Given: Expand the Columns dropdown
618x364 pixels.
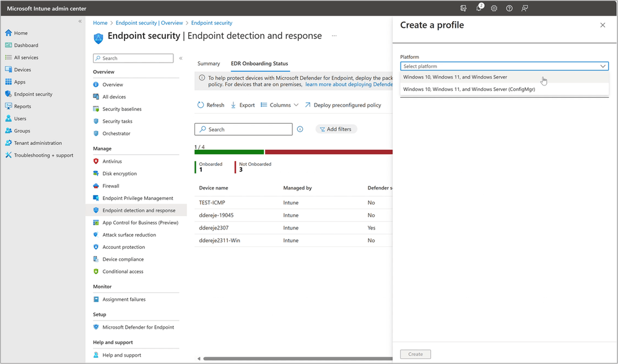Looking at the screenshot, I should 280,105.
